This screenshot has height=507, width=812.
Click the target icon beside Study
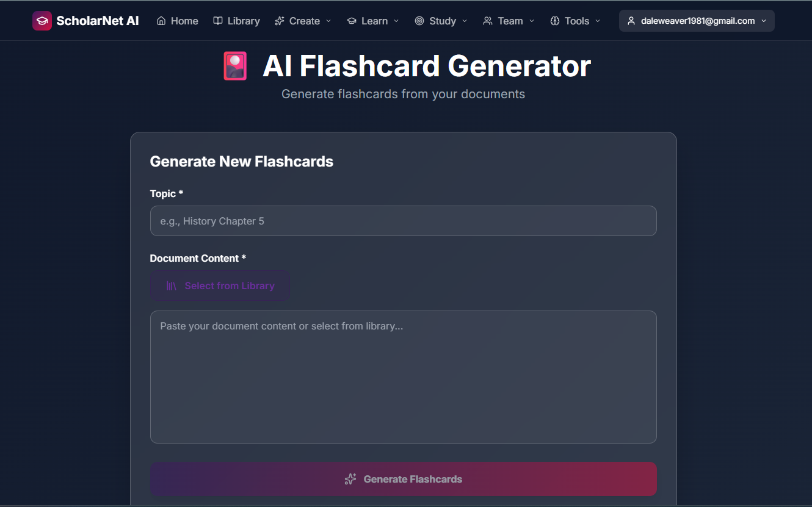point(419,20)
